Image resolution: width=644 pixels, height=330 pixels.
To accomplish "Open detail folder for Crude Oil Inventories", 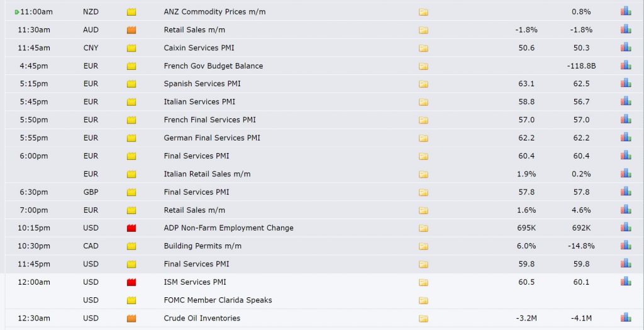I will (x=423, y=318).
